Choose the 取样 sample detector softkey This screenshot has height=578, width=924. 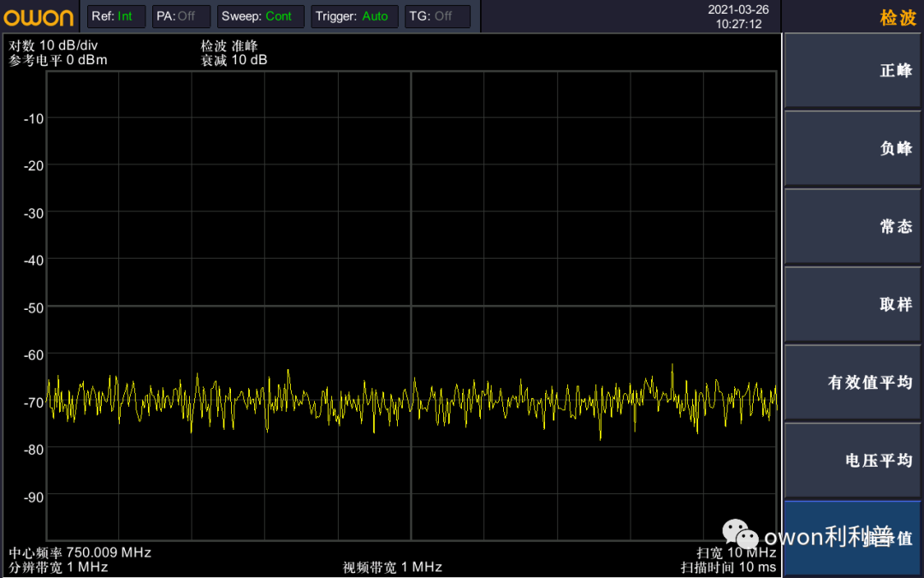pos(853,304)
